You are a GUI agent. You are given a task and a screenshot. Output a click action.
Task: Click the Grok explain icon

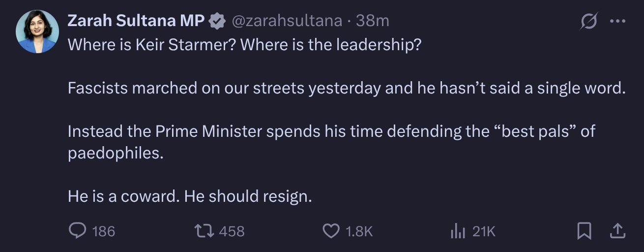pos(588,21)
